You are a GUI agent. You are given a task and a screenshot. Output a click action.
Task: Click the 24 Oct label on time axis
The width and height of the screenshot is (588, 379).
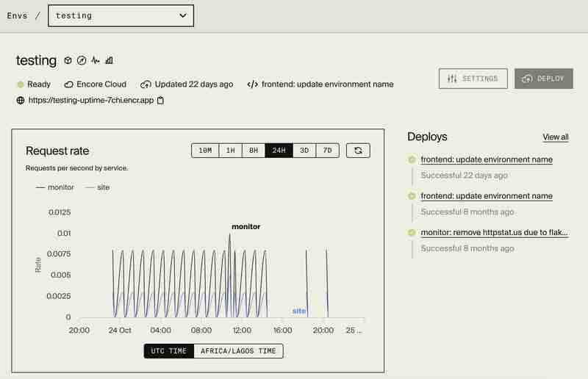pyautogui.click(x=120, y=331)
